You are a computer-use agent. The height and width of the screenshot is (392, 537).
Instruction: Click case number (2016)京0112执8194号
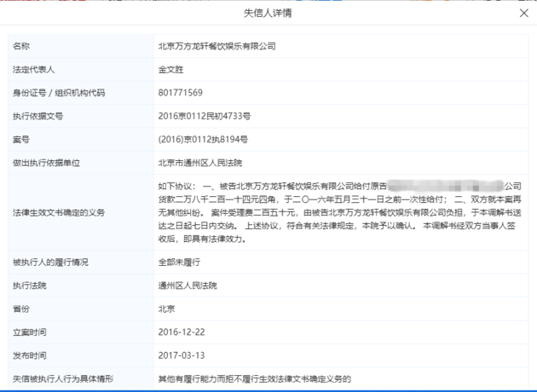pyautogui.click(x=203, y=140)
